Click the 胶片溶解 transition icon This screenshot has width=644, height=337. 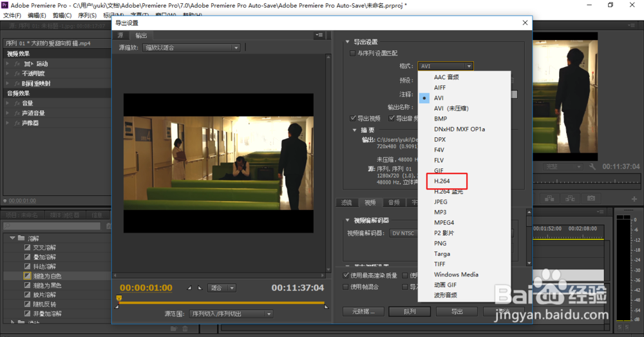[x=27, y=294]
